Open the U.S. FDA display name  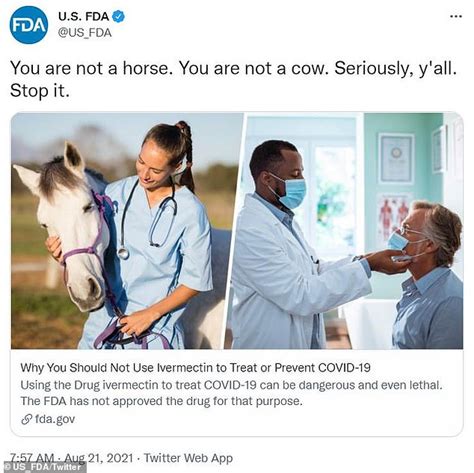pos(83,16)
